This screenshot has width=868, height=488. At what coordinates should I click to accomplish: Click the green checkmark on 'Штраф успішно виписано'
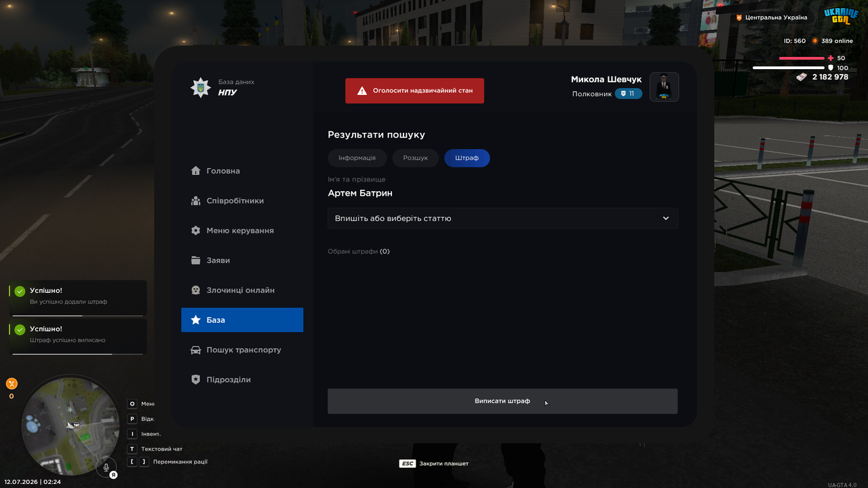20,330
